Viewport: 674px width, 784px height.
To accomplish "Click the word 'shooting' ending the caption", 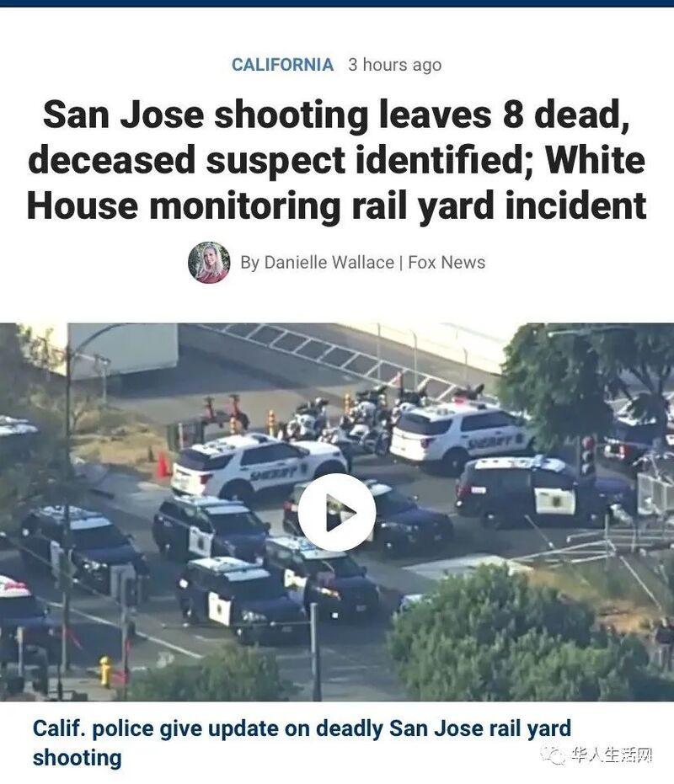I will pos(77,757).
